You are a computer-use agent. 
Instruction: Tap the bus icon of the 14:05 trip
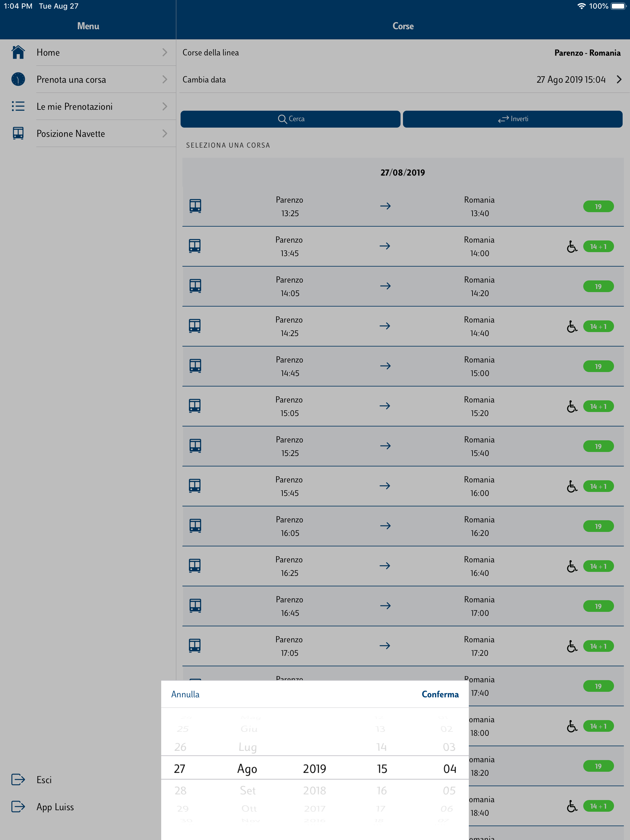click(x=195, y=286)
